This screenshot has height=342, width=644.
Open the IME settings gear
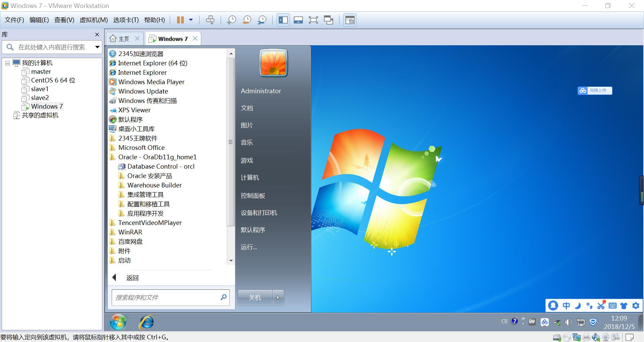tap(636, 305)
